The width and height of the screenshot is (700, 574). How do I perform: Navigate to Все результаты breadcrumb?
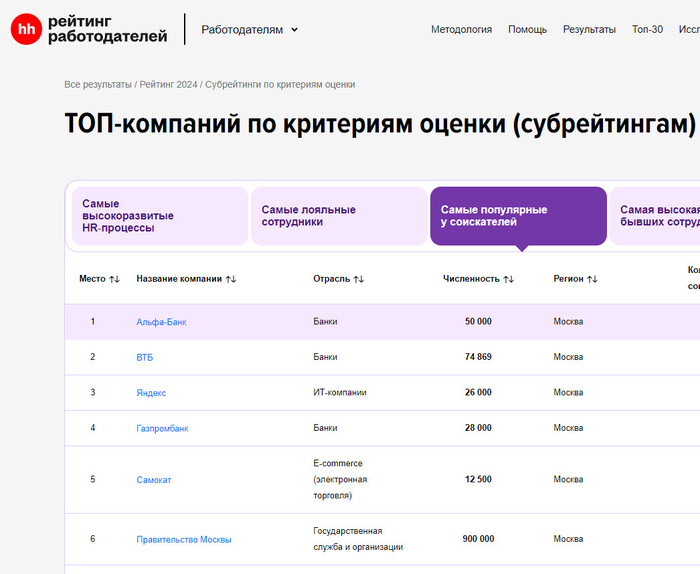click(x=97, y=85)
